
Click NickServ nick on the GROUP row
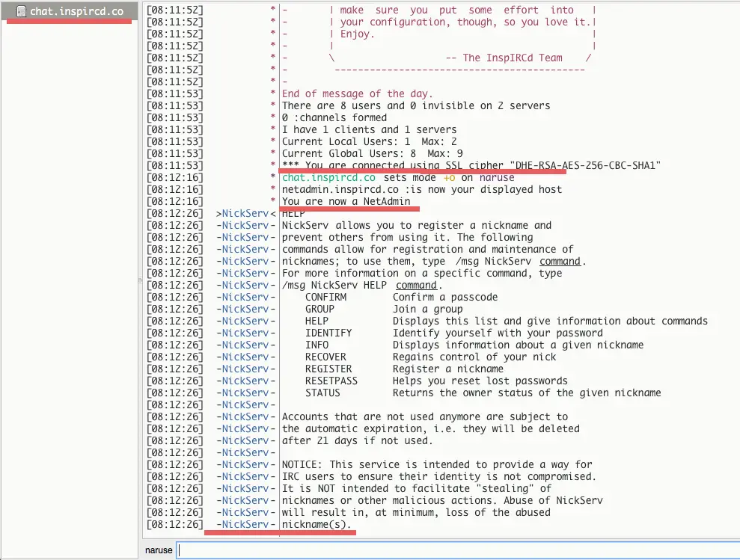(x=245, y=309)
